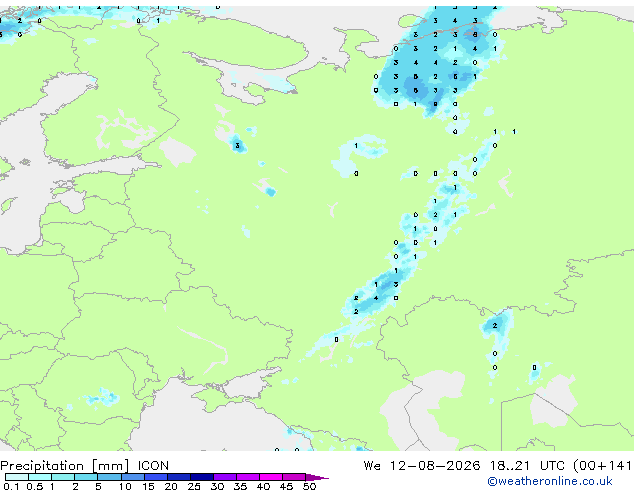Image resolution: width=634 pixels, height=490 pixels.
Task: Click the "15" legend scale label
Action: tap(148, 486)
